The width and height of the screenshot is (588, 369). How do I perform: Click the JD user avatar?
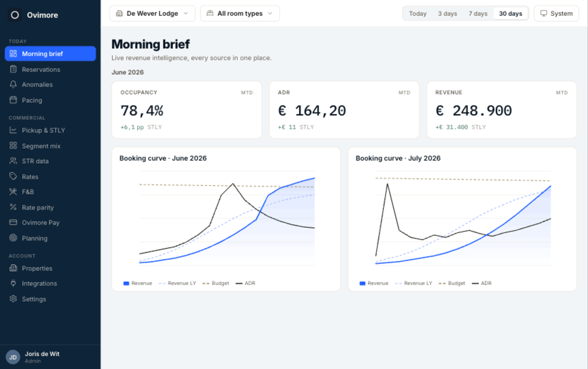click(x=13, y=357)
